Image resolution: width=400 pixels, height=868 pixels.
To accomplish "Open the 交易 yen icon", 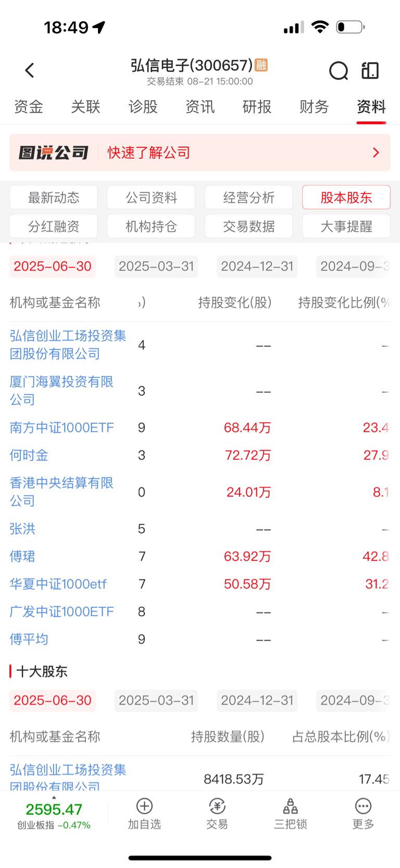I will click(x=217, y=806).
